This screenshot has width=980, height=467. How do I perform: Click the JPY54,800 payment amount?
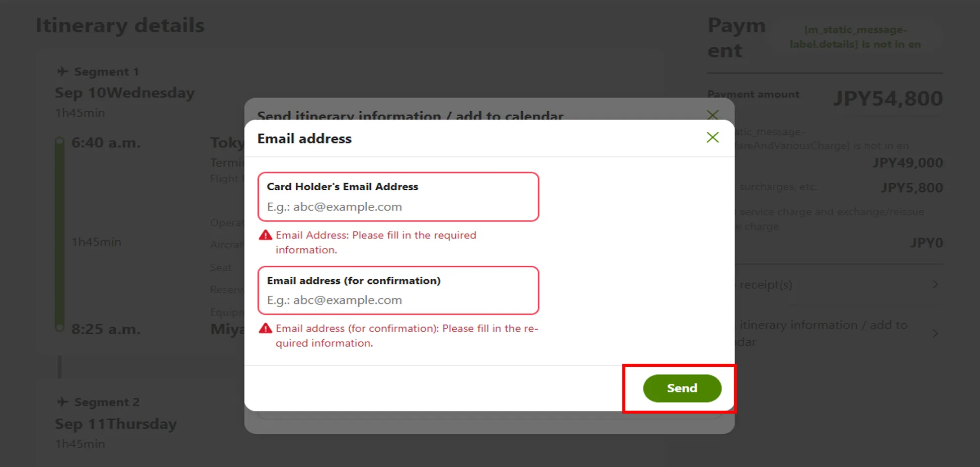[888, 99]
